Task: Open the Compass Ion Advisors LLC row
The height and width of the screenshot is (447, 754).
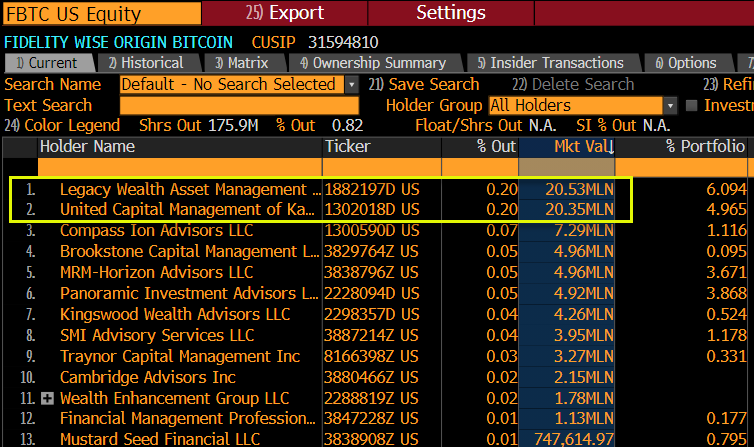Action: click(x=156, y=230)
